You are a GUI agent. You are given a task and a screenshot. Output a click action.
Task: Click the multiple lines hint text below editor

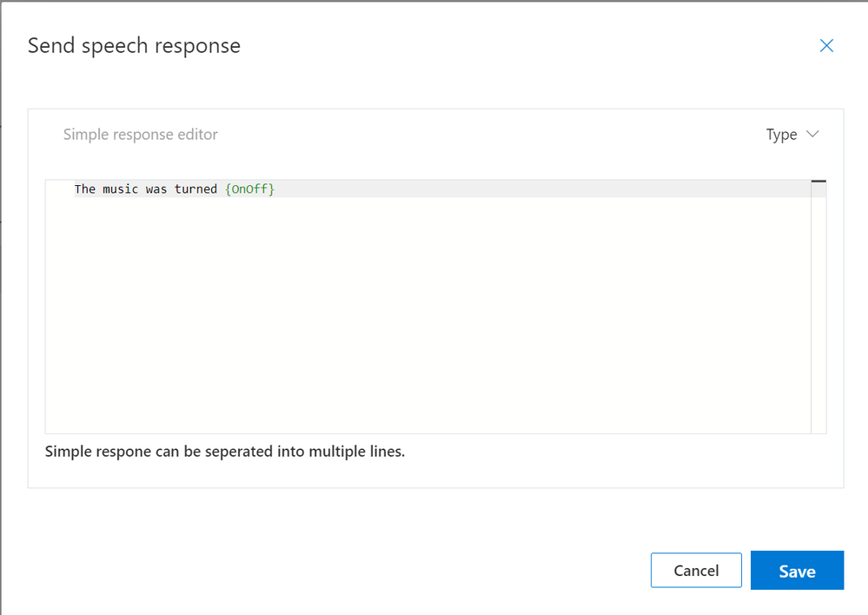click(x=224, y=452)
